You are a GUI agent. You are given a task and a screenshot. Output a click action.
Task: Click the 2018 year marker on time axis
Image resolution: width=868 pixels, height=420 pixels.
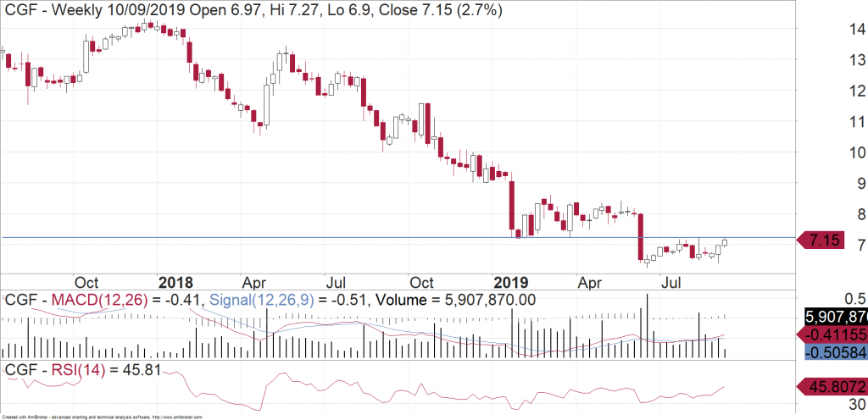coord(175,281)
